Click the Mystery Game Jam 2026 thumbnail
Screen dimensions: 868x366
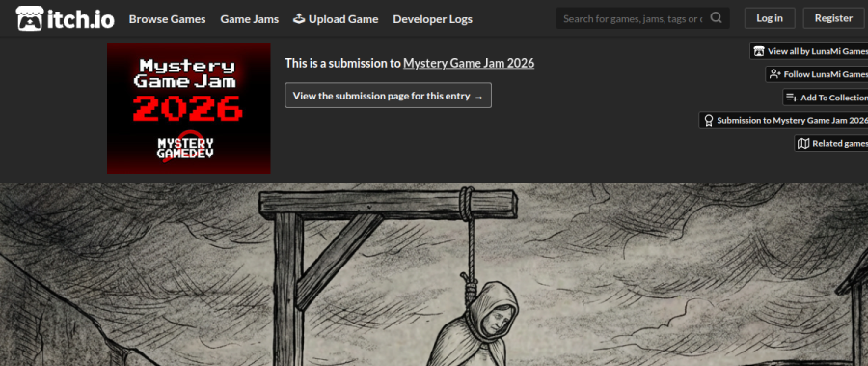pyautogui.click(x=189, y=109)
